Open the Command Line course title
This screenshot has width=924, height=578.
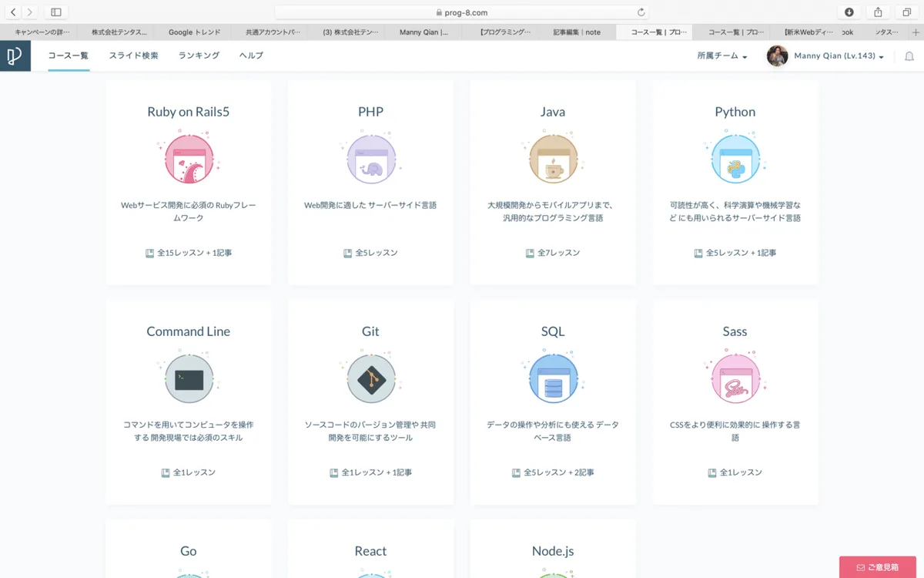click(189, 331)
